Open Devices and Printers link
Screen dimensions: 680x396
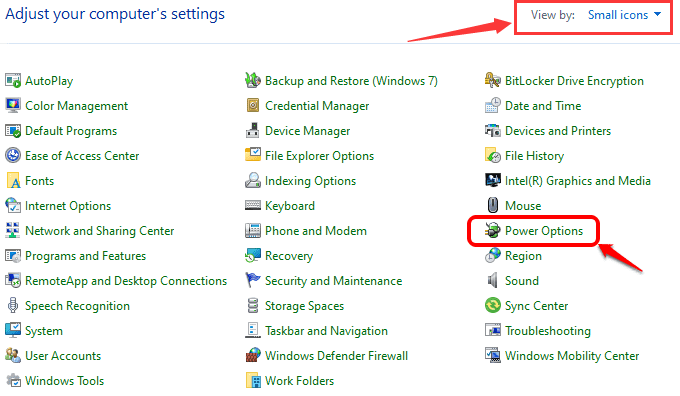tap(558, 131)
